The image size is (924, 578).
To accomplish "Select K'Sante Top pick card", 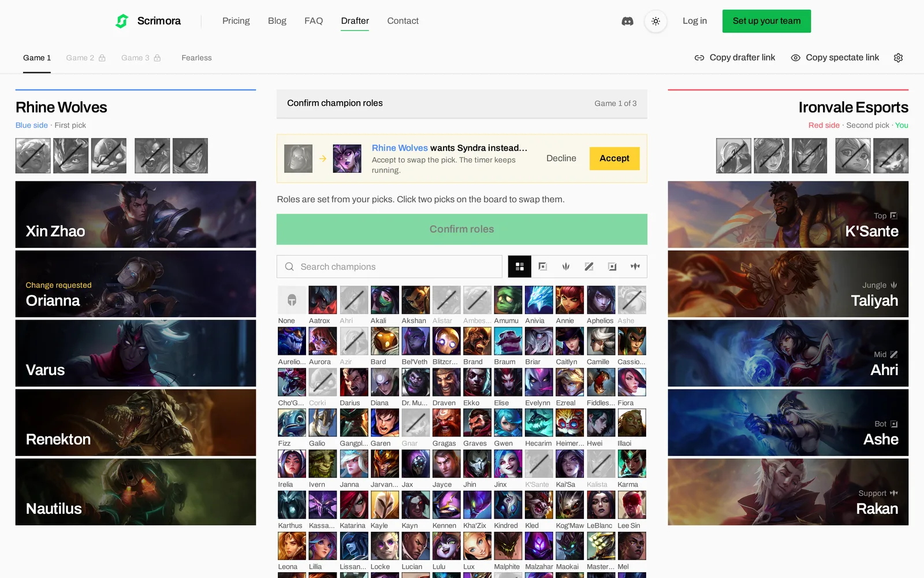I will 788,214.
